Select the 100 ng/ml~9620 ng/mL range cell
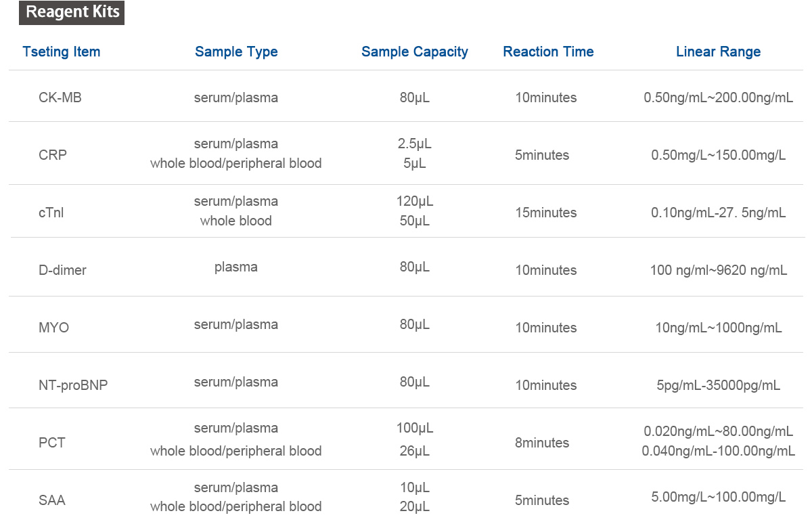Image resolution: width=812 pixels, height=526 pixels. tap(718, 270)
